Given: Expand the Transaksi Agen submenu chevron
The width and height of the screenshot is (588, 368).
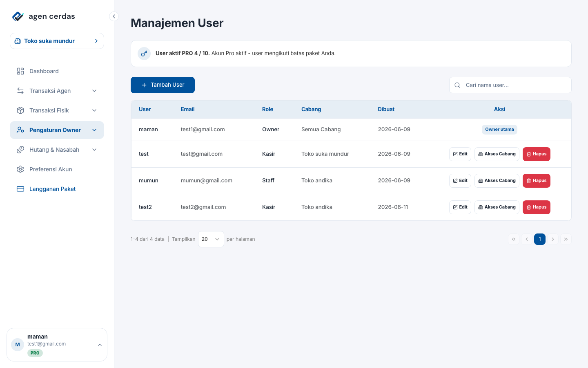Looking at the screenshot, I should click(94, 91).
